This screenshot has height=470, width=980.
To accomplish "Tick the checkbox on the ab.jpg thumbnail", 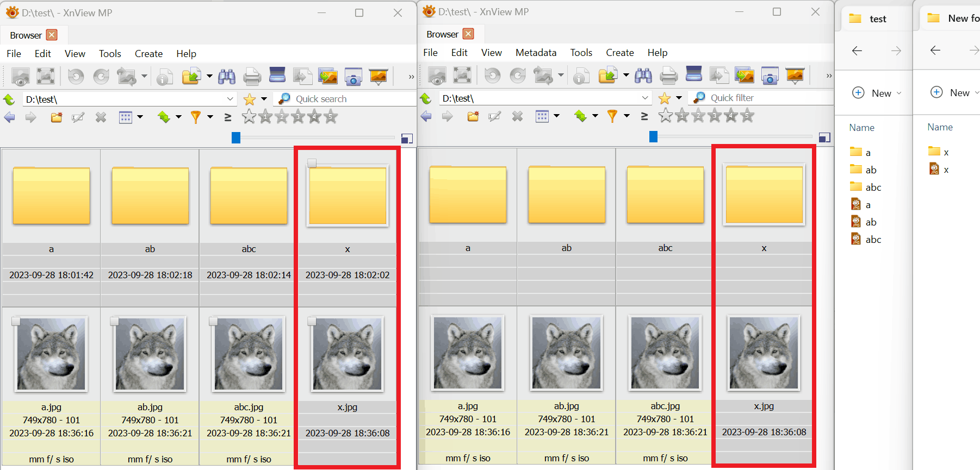I will 114,321.
